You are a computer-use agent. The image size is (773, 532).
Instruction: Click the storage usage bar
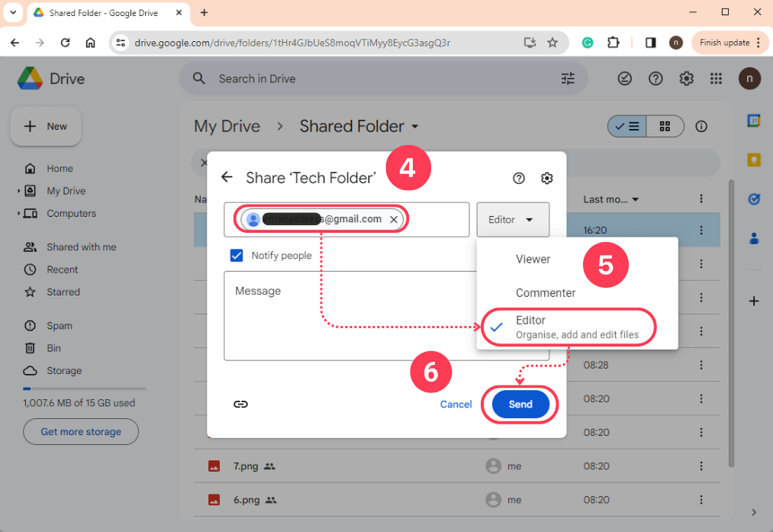pyautogui.click(x=83, y=387)
